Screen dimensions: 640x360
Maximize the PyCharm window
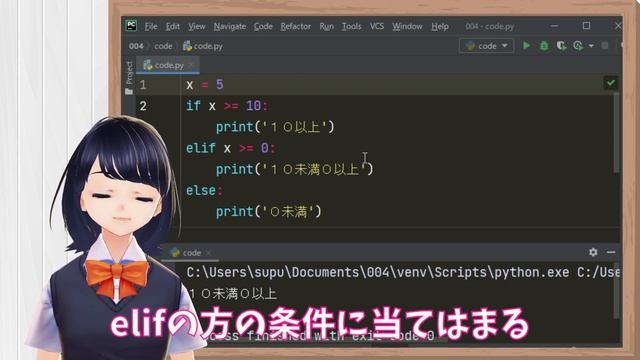[x=587, y=26]
